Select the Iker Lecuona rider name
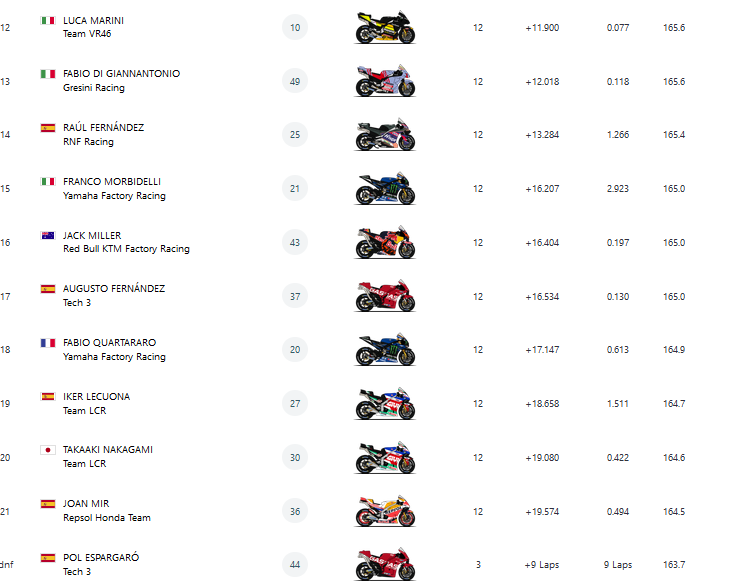The image size is (747, 585). [96, 396]
